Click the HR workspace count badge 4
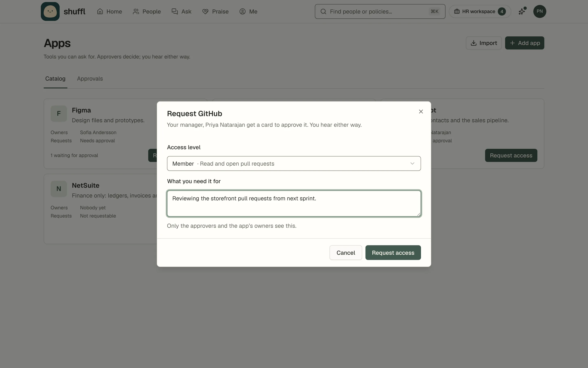Viewport: 588px width, 368px height. point(502,11)
